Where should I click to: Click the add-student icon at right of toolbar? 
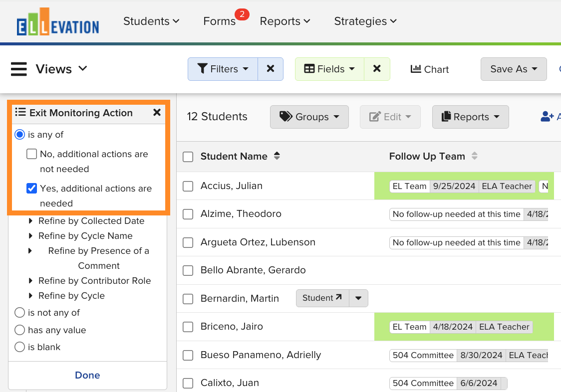click(x=548, y=117)
